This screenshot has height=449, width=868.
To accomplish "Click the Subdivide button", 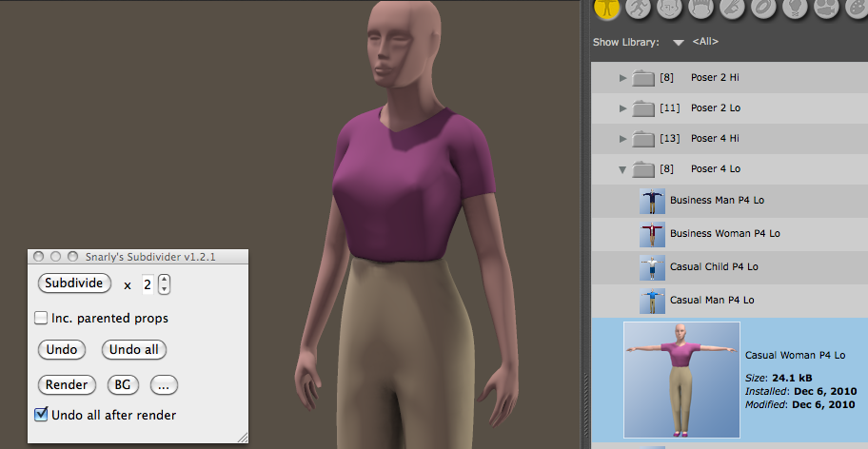I will coord(74,283).
